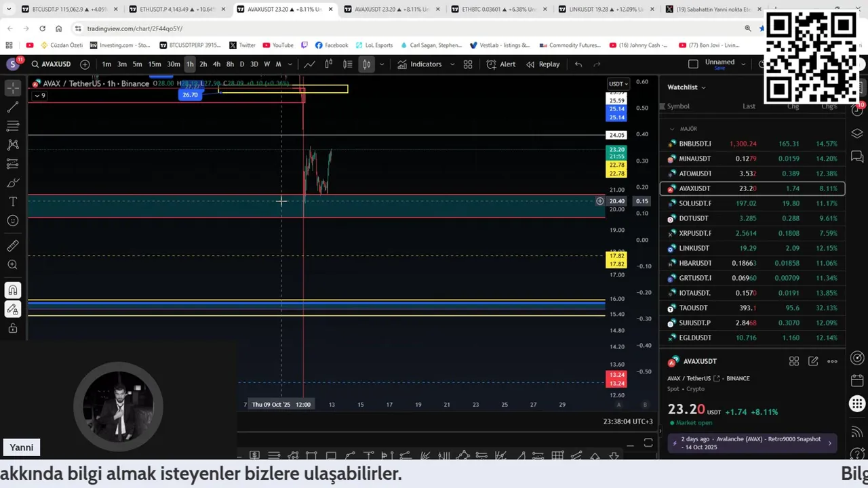Image resolution: width=868 pixels, height=488 pixels.
Task: Switch to the LINKUSDT browser tab
Action: (x=606, y=9)
